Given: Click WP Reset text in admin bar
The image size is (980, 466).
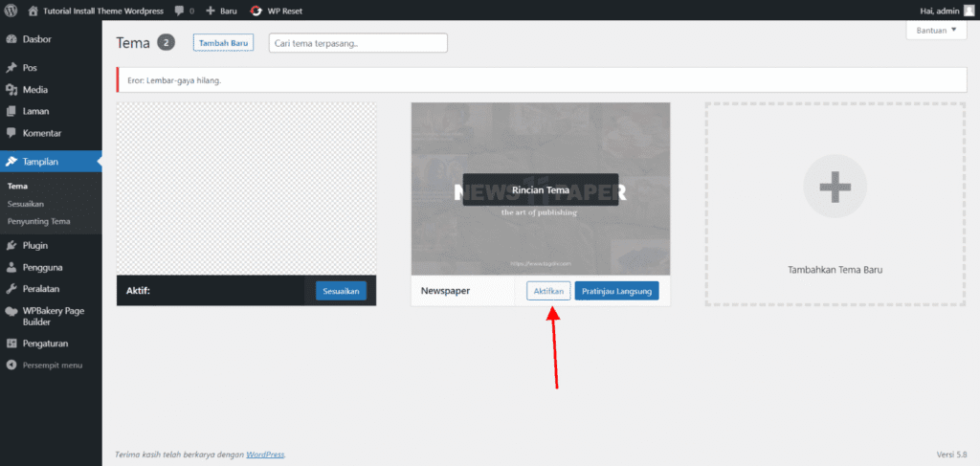Looking at the screenshot, I should 285,11.
